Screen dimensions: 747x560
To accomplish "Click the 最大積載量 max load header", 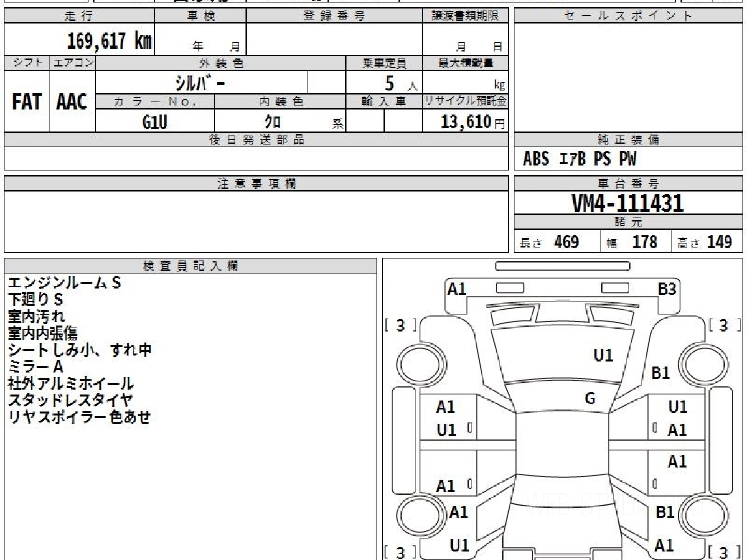I will click(466, 63).
